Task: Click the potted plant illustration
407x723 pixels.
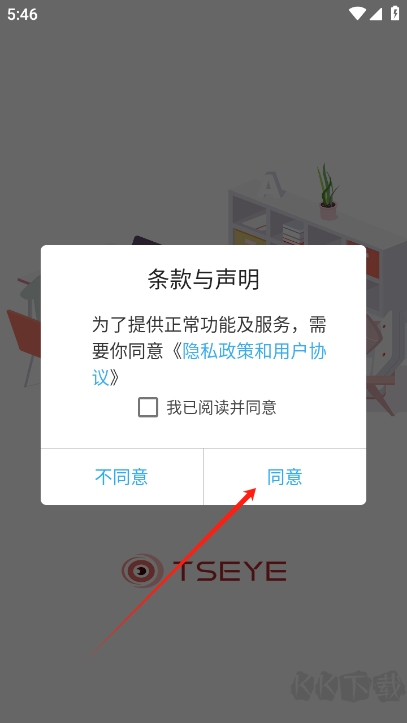Action: click(x=328, y=191)
